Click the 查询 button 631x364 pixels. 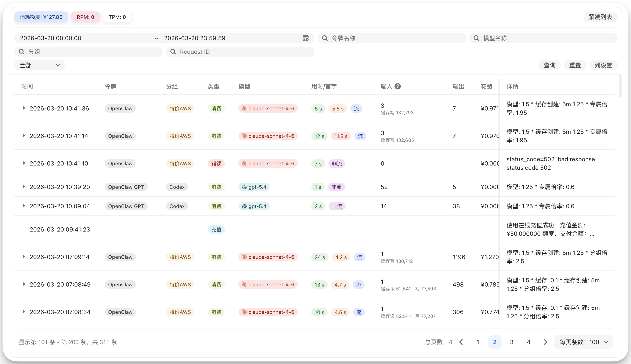(549, 65)
